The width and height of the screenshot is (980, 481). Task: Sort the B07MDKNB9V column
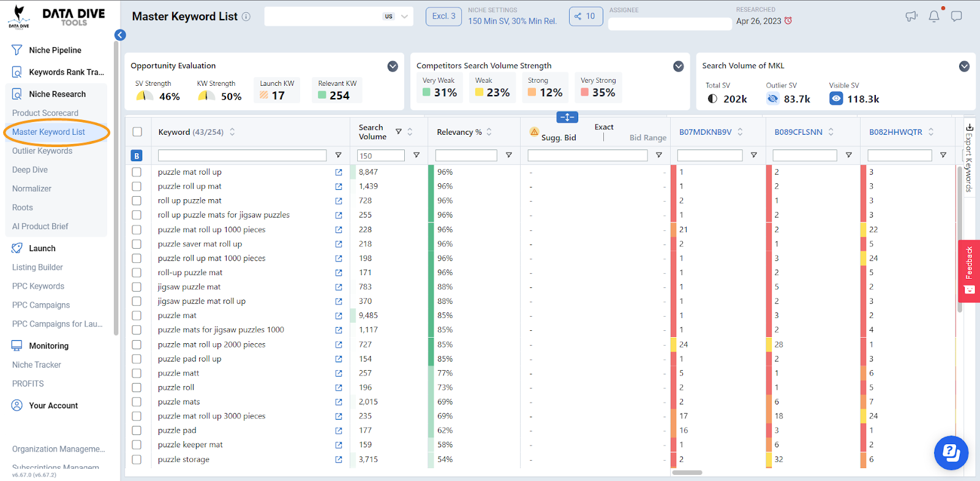coord(740,132)
